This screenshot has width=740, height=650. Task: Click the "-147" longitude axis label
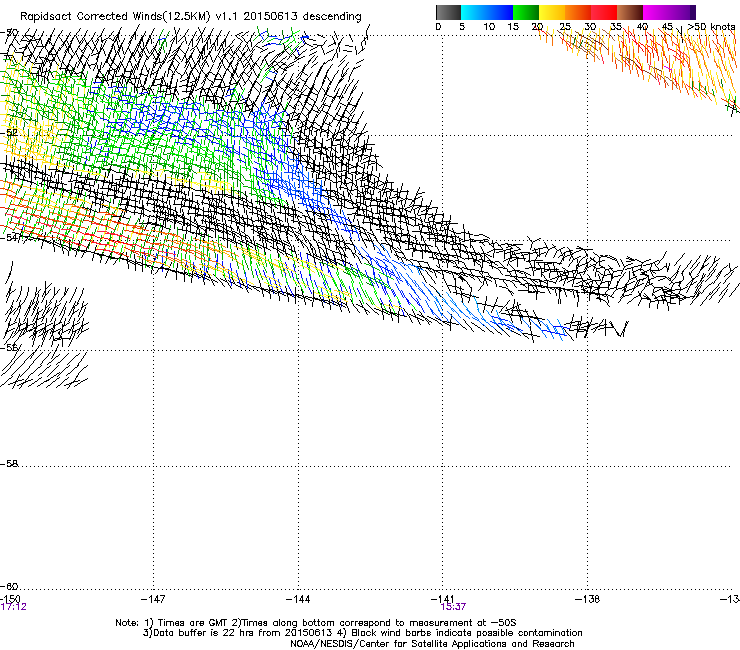click(x=153, y=599)
